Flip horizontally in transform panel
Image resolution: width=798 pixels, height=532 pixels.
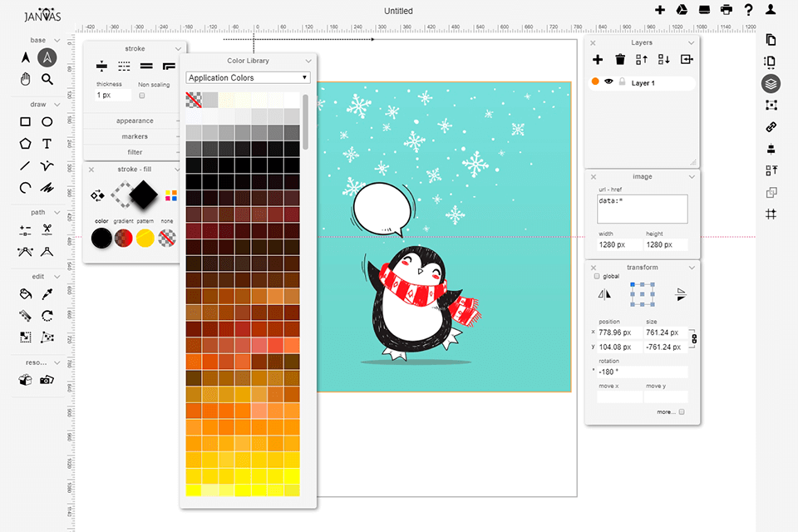click(604, 294)
